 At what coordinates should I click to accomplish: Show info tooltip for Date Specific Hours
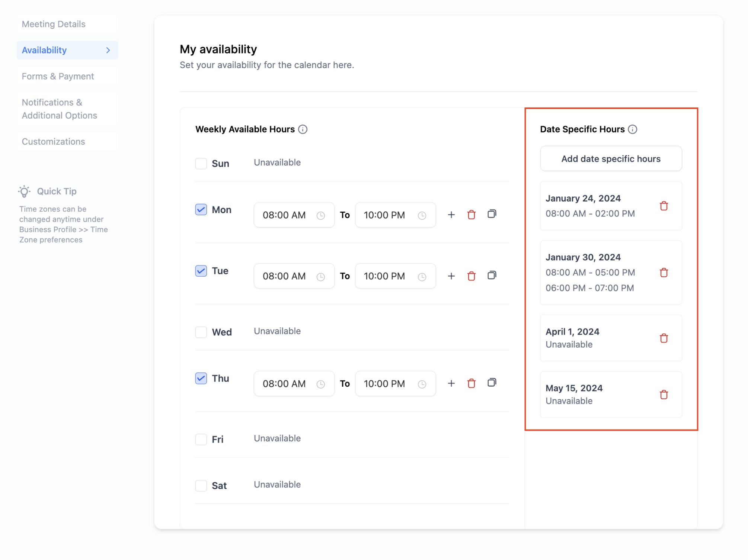pyautogui.click(x=633, y=129)
